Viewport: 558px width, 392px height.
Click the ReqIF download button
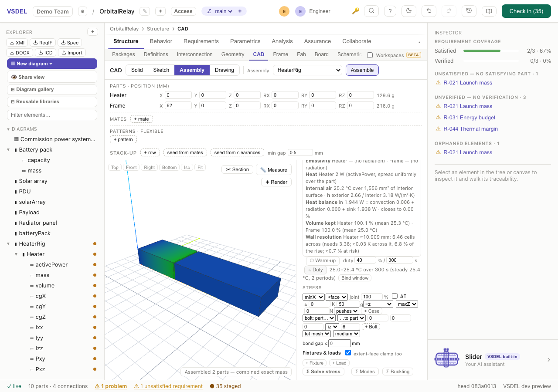(43, 43)
